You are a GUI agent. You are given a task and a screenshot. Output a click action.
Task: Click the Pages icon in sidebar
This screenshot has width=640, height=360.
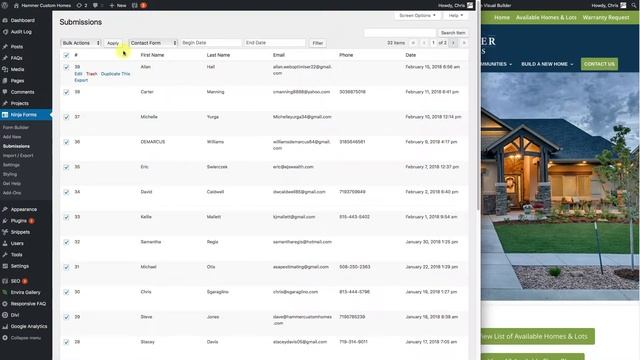5,81
